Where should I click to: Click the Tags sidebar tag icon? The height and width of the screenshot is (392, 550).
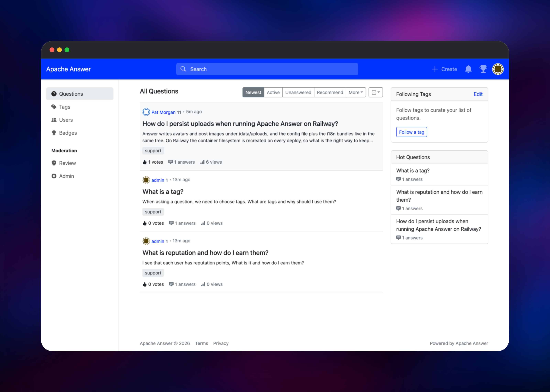[x=54, y=107]
